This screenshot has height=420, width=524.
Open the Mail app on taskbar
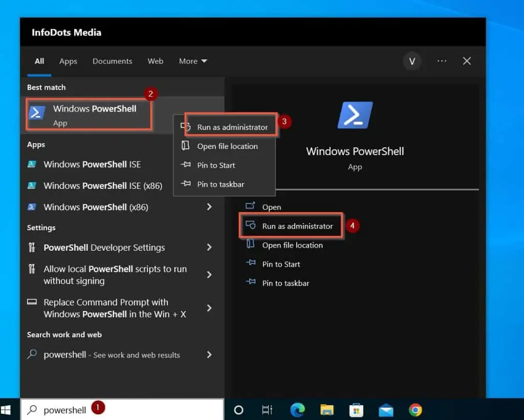click(386, 410)
